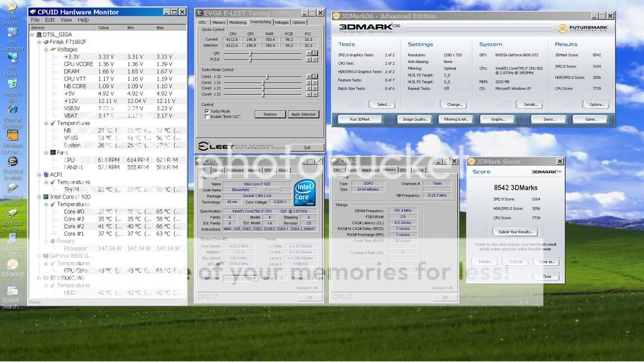
Task: Switch to the Voltages tab in E-LEET
Action: 281,23
